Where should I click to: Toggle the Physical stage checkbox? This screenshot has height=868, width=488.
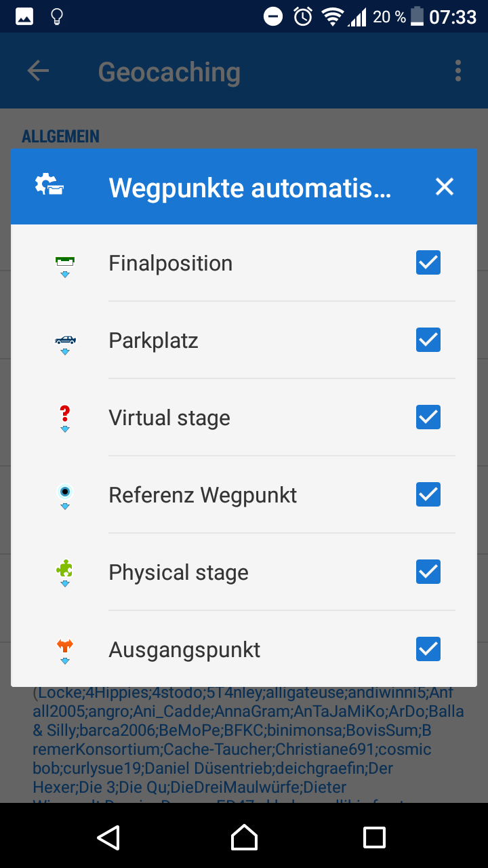(428, 572)
